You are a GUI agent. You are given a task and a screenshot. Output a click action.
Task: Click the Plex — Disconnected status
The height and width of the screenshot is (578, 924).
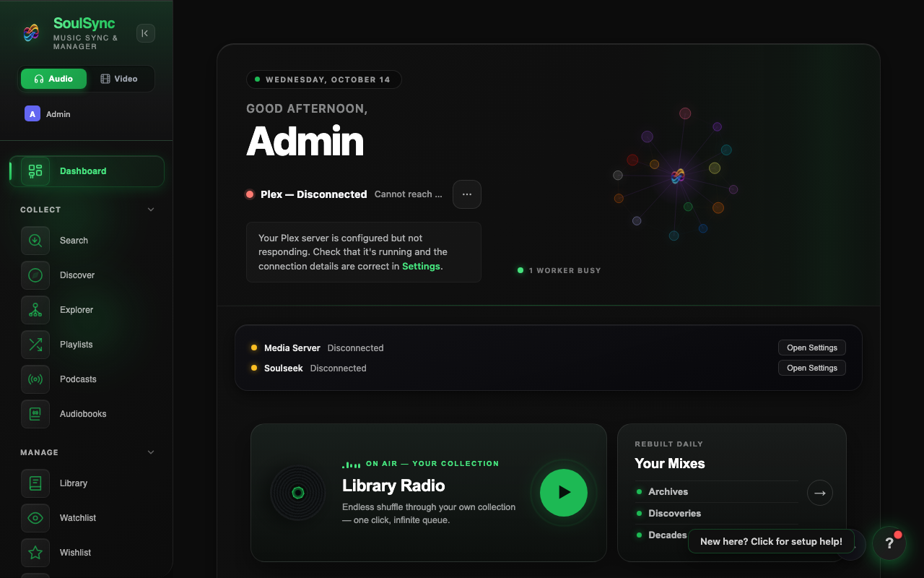313,194
